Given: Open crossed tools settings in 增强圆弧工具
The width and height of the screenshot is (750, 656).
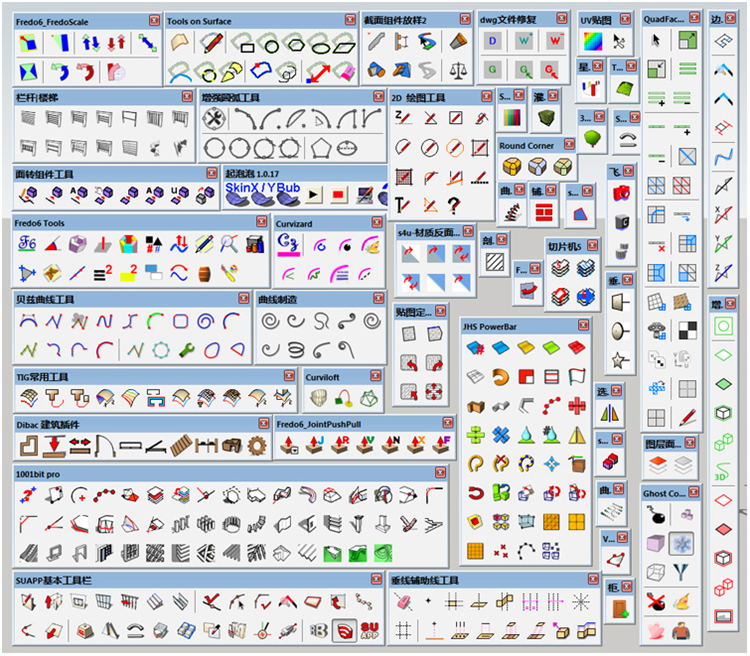Looking at the screenshot, I should 214,118.
